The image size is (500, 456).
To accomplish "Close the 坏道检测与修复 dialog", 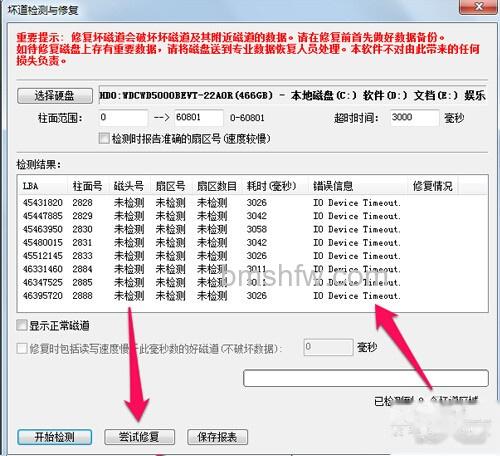I will [x=479, y=7].
